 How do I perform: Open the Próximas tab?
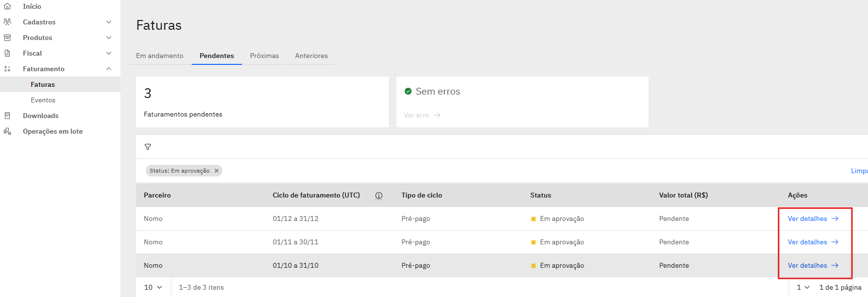[x=264, y=56]
